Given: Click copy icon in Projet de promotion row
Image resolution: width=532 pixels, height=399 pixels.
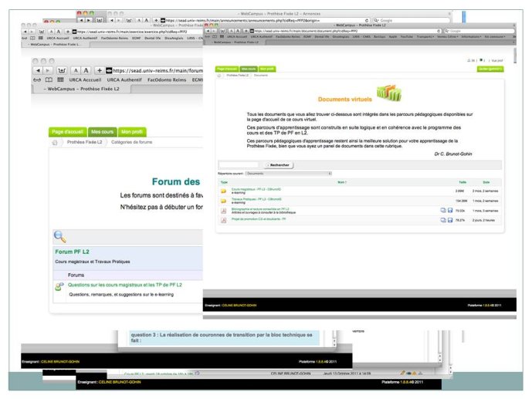Looking at the screenshot, I should 443,220.
